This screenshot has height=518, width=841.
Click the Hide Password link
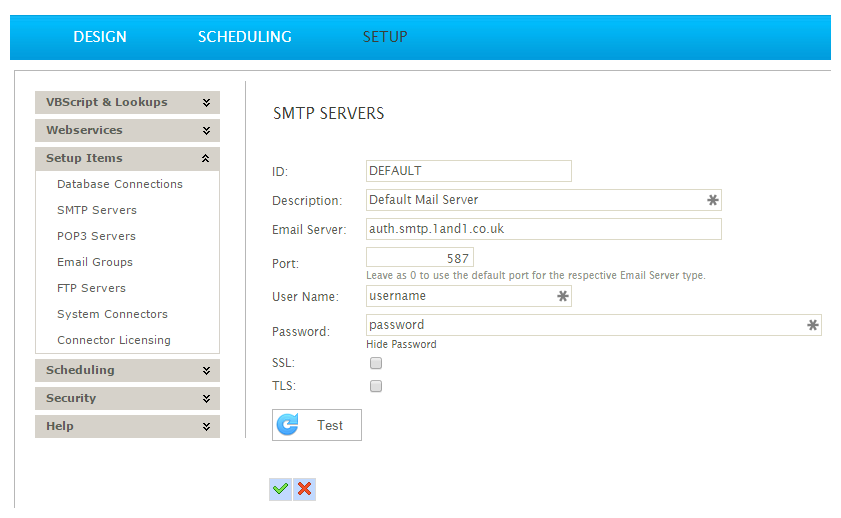pos(401,344)
